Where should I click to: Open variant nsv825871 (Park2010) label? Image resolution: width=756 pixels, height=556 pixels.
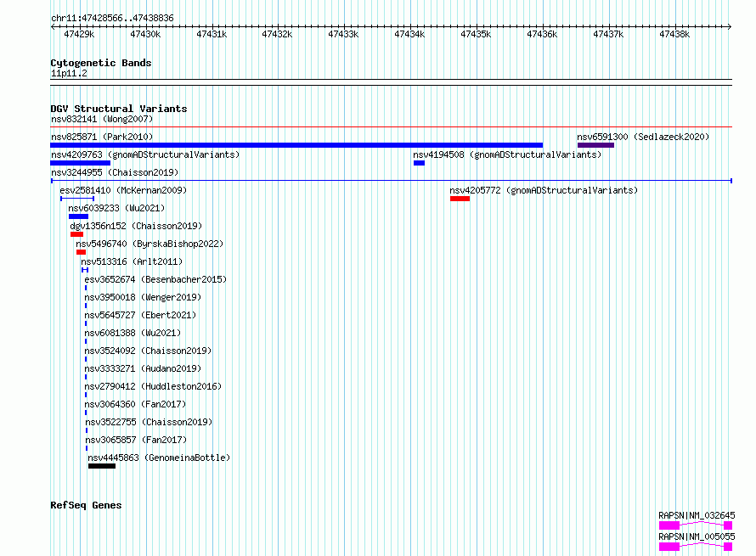tap(102, 137)
